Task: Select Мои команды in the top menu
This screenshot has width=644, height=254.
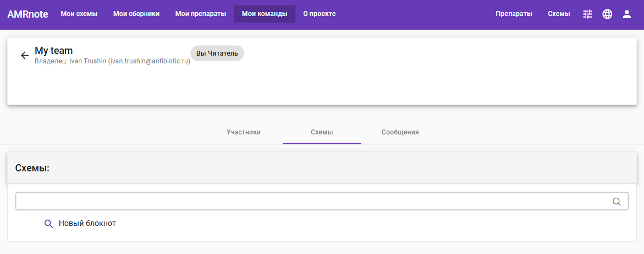Action: [265, 14]
